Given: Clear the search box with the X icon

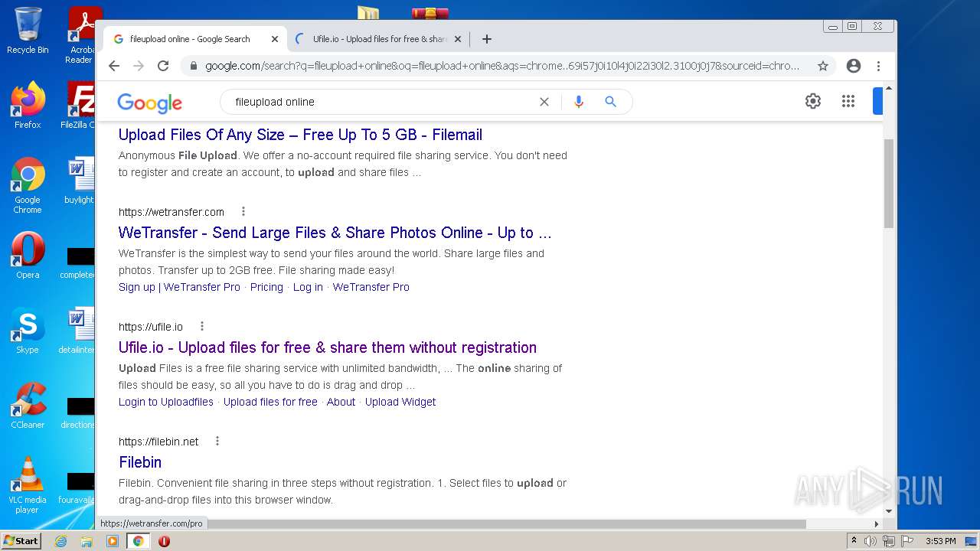Looking at the screenshot, I should click(x=544, y=102).
